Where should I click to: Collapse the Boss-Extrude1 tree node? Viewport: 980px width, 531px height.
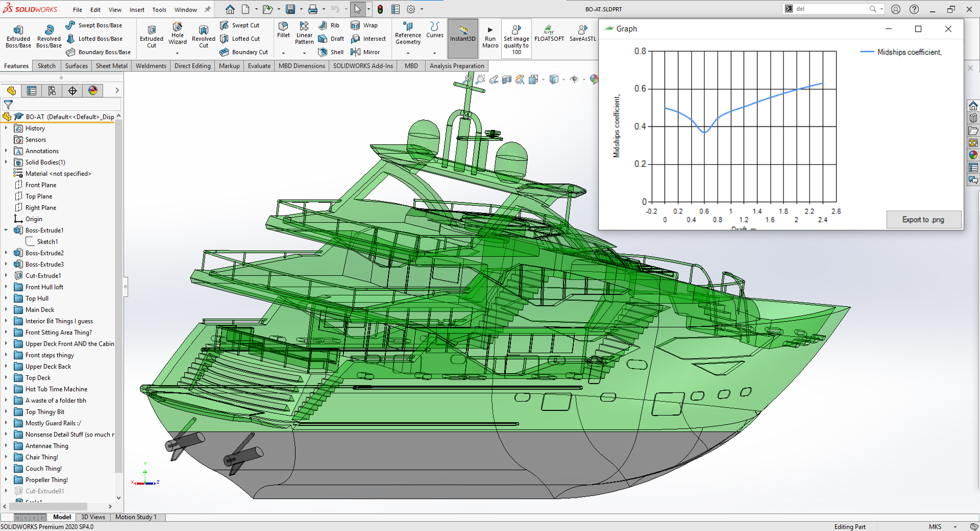tap(6, 230)
